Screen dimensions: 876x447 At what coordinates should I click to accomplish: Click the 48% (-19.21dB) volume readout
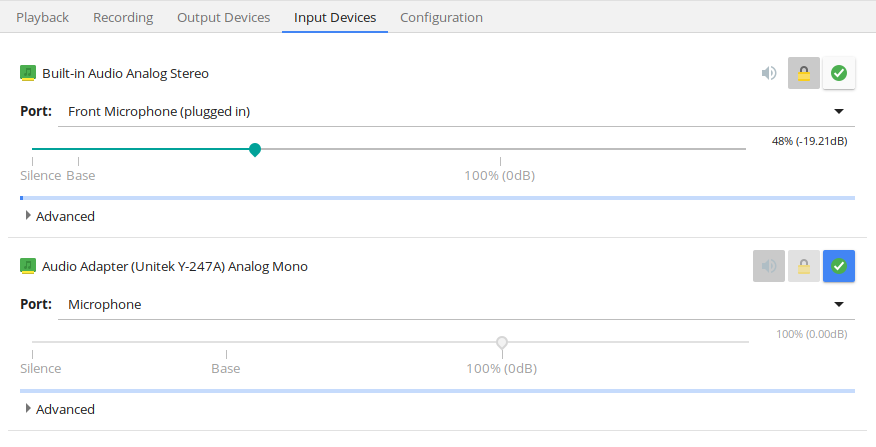pyautogui.click(x=810, y=141)
